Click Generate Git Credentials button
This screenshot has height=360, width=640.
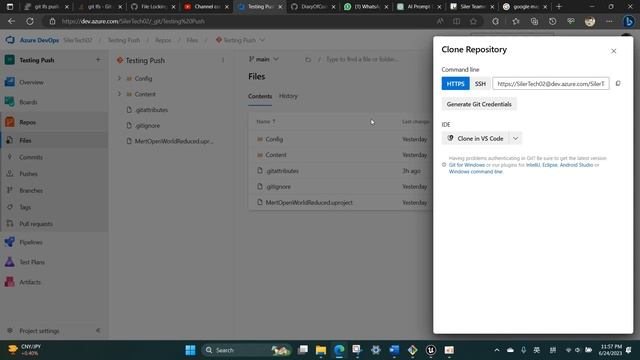click(479, 104)
